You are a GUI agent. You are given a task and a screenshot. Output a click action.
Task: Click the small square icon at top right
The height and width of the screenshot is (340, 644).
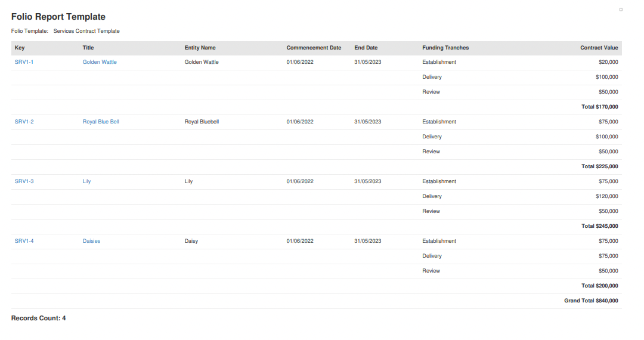(x=621, y=10)
